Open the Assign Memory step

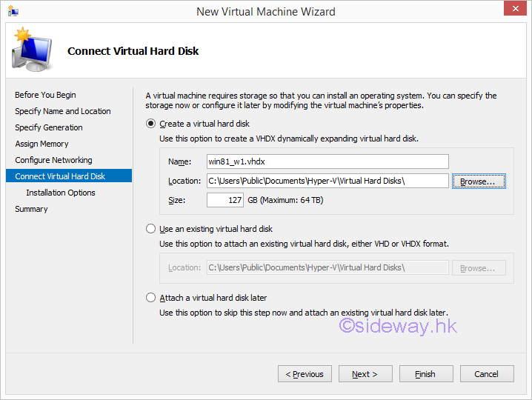41,144
